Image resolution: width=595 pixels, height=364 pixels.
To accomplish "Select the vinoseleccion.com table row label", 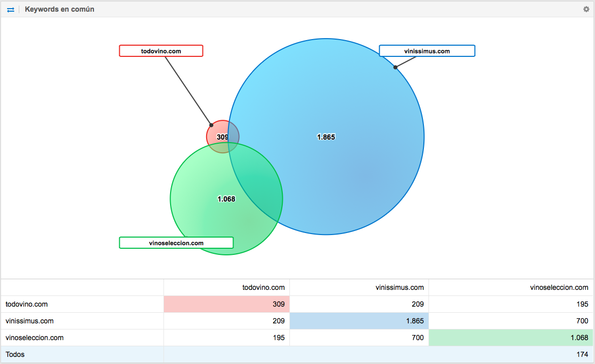I will tap(35, 338).
